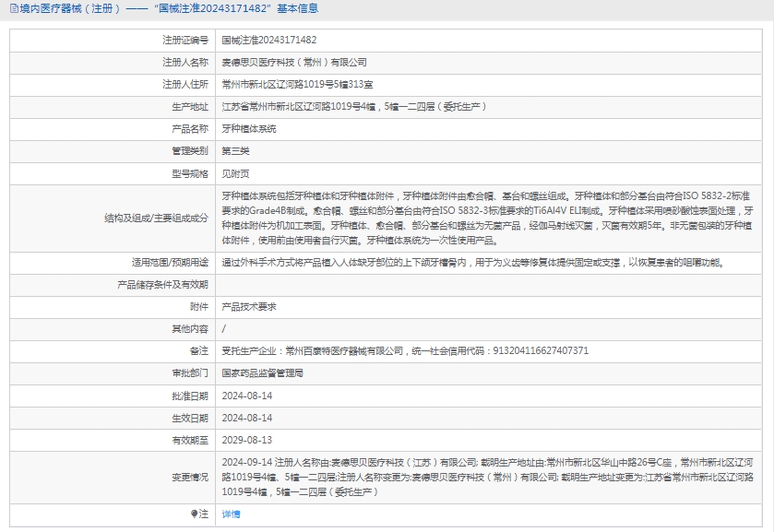Click the 变更情况 row label
Viewport: 774px width, 532px height.
pyautogui.click(x=190, y=477)
